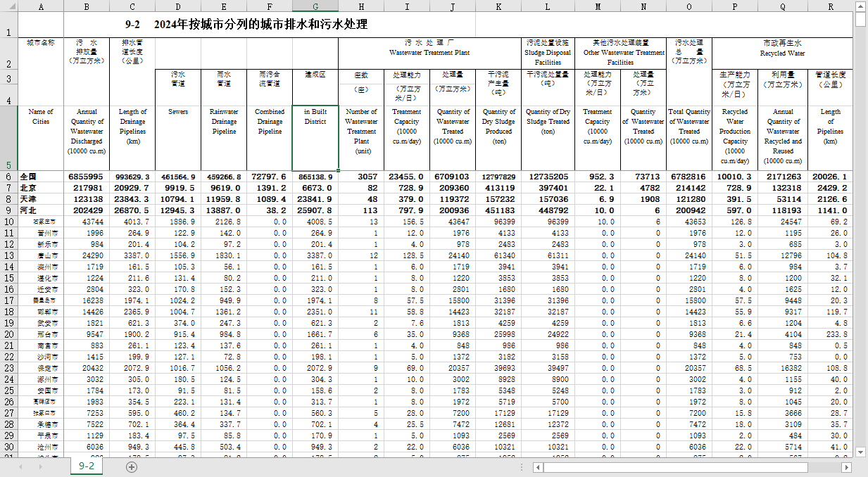Select column B header
This screenshot has height=477, width=868.
tap(87, 6)
